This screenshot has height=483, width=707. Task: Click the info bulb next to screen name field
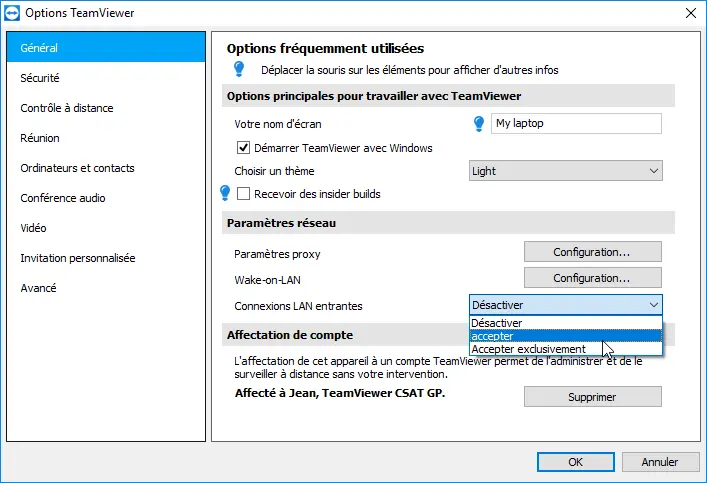click(x=479, y=124)
